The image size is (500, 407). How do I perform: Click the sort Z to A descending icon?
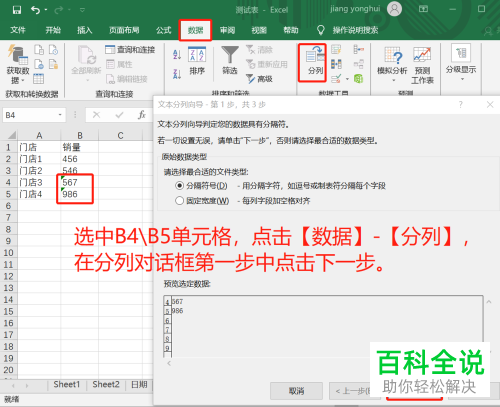point(177,74)
